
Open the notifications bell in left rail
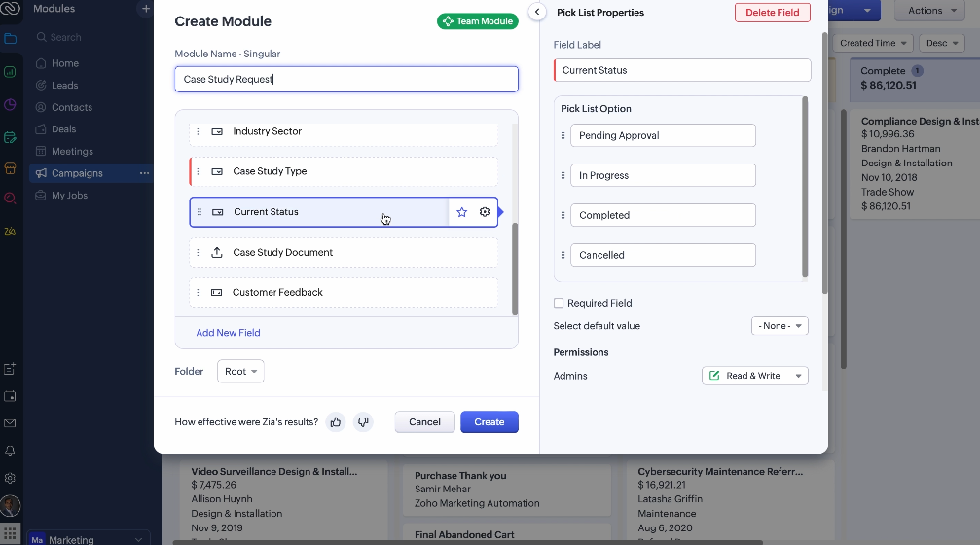coord(10,451)
